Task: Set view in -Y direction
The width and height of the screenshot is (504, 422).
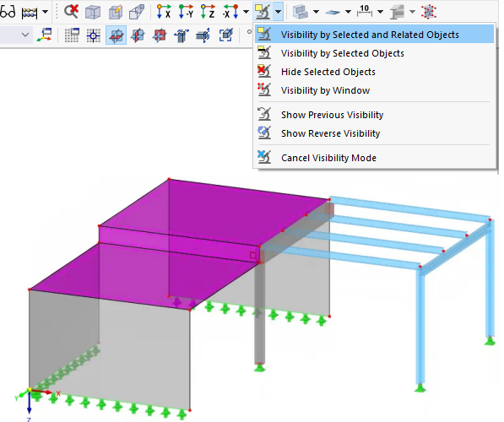Action: (186, 12)
